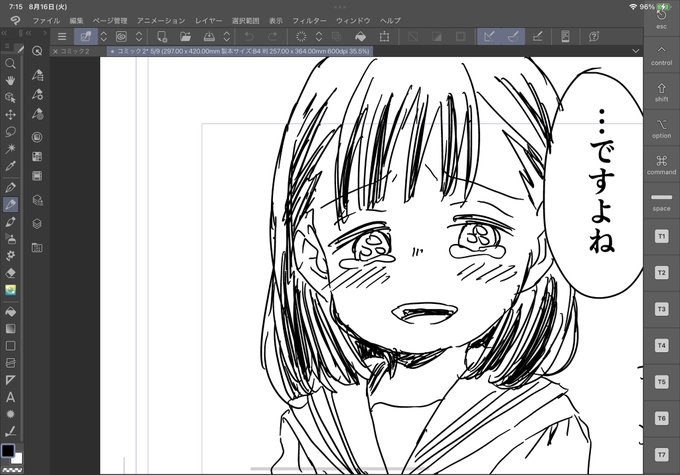Select the Balloon tool
The width and height of the screenshot is (680, 475).
tap(10, 414)
